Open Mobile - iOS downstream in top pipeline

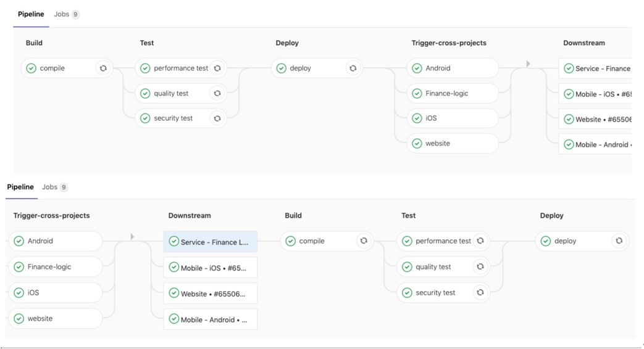(x=596, y=94)
